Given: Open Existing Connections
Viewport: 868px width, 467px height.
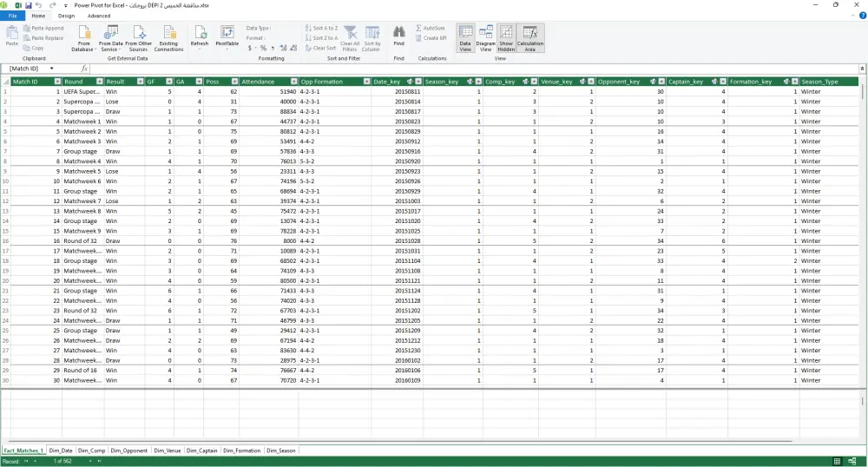Looking at the screenshot, I should [169, 39].
